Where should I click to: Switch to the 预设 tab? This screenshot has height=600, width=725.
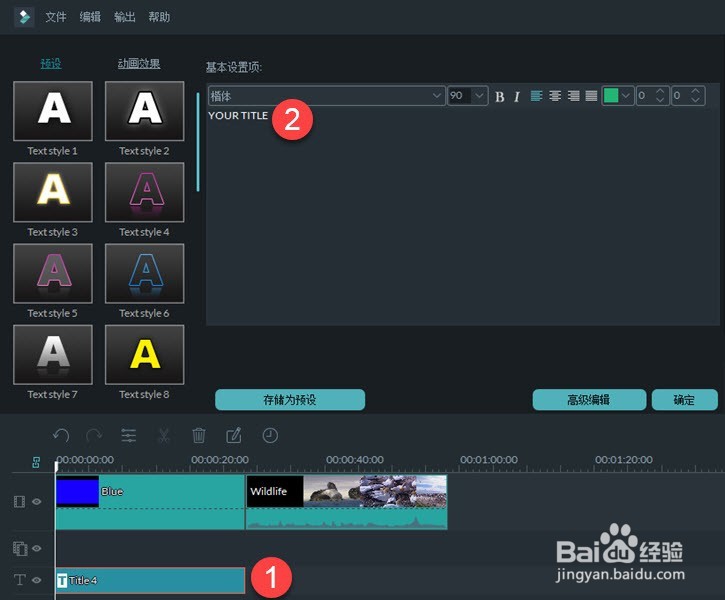coord(51,63)
